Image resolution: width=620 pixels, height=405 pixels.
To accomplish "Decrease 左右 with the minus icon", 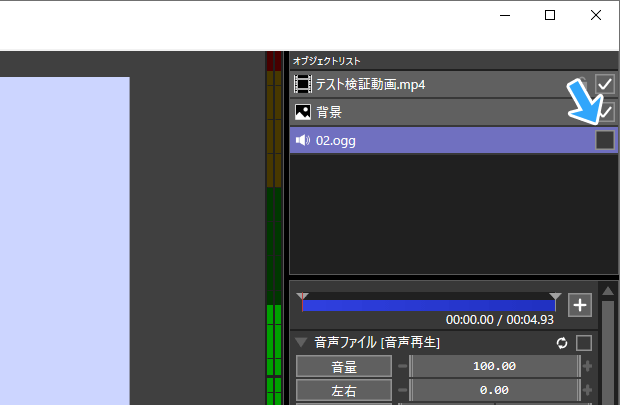I will pos(403,390).
